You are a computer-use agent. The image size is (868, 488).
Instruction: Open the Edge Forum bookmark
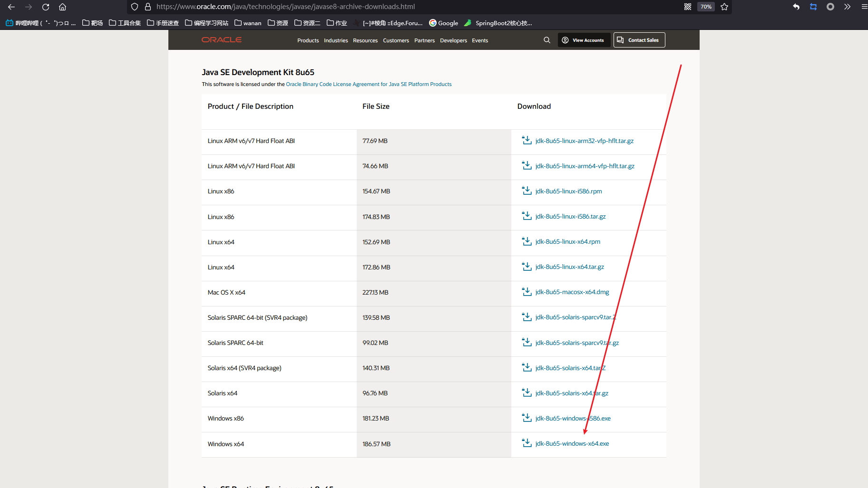point(388,23)
